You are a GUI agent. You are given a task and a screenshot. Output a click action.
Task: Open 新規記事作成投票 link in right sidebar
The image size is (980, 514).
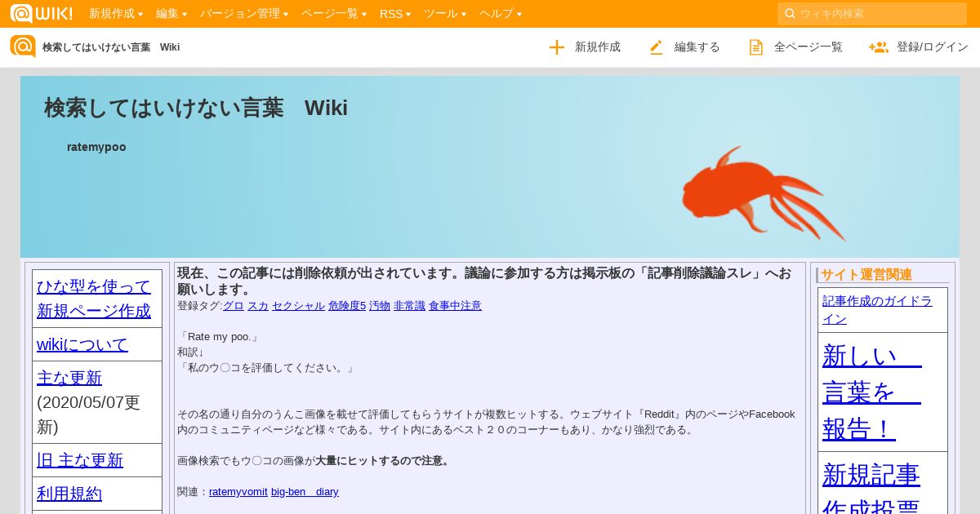(871, 487)
